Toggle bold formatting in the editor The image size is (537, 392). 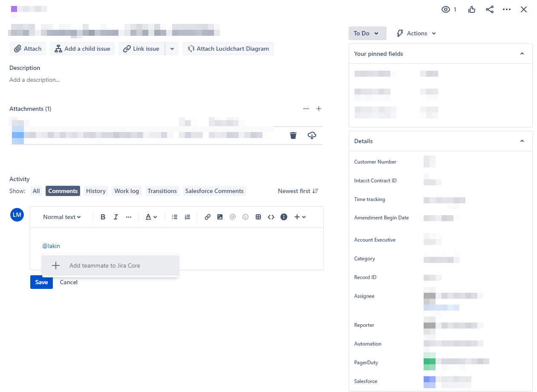(103, 217)
